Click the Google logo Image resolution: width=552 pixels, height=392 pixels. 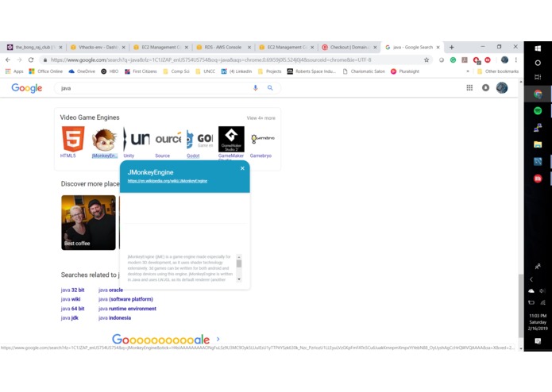point(27,88)
